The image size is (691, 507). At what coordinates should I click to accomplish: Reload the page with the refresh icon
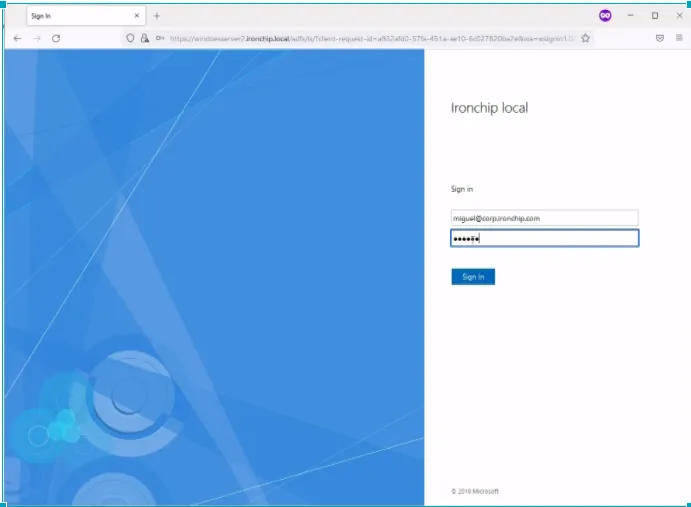[x=56, y=38]
